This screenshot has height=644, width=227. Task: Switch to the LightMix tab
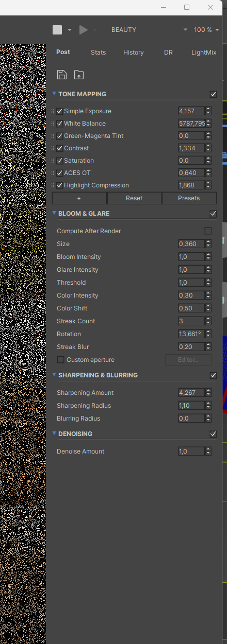tap(204, 53)
